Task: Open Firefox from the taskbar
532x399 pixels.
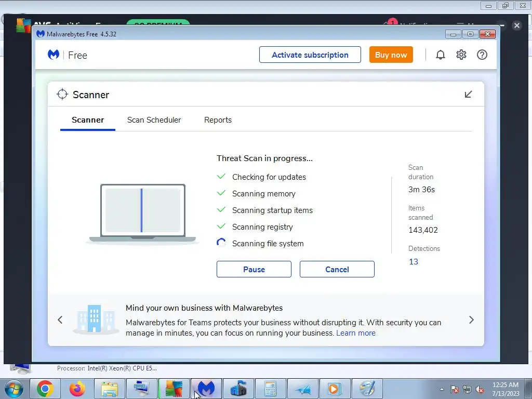Action: coord(77,389)
